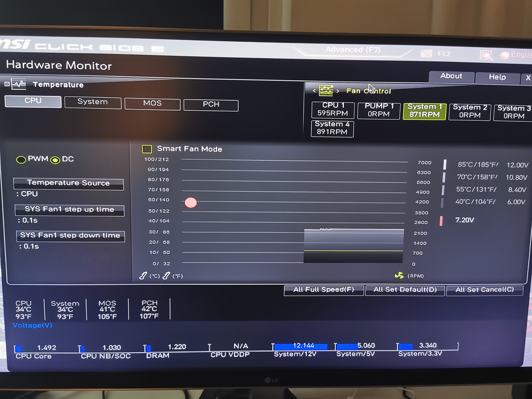
Task: Click the language globe icon
Action: click(x=505, y=55)
